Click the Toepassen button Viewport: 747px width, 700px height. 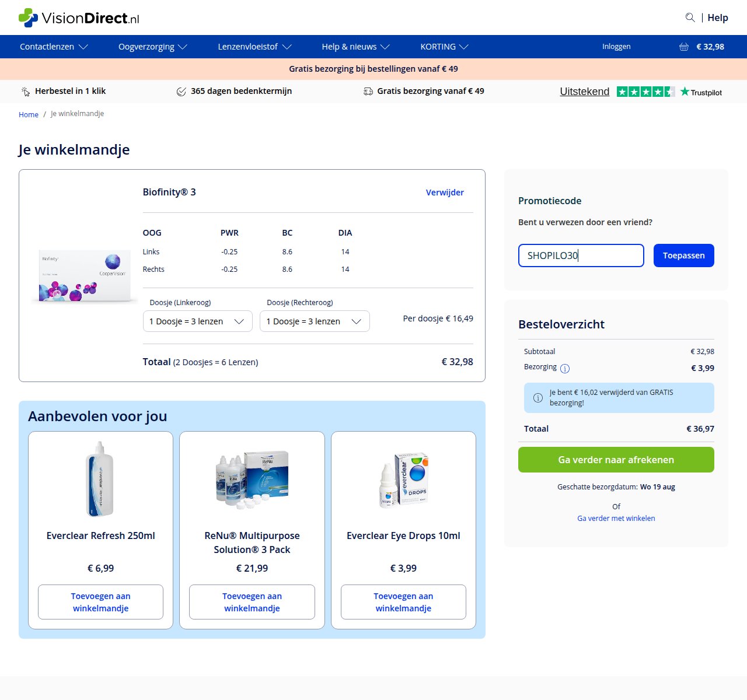pyautogui.click(x=684, y=256)
